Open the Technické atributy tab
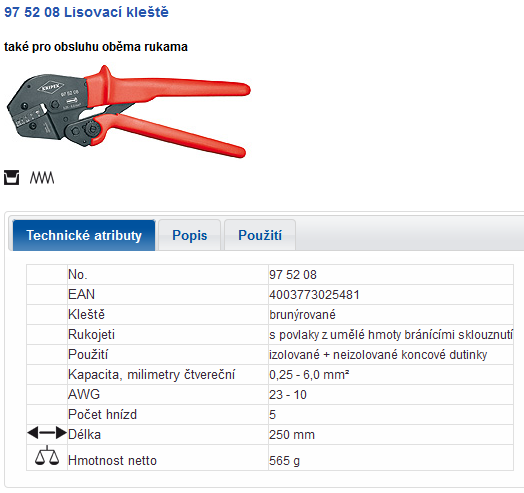 coord(84,235)
